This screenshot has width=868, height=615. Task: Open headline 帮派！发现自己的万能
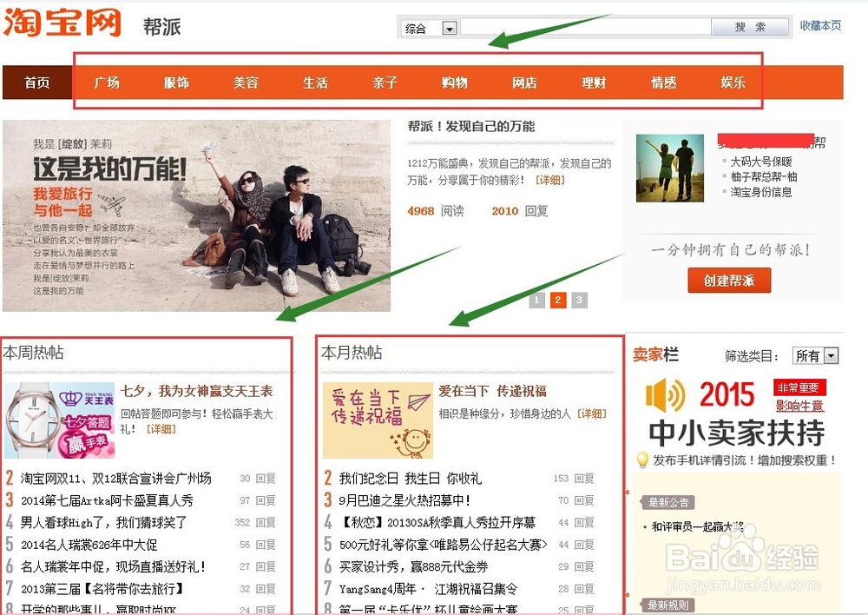[471, 126]
